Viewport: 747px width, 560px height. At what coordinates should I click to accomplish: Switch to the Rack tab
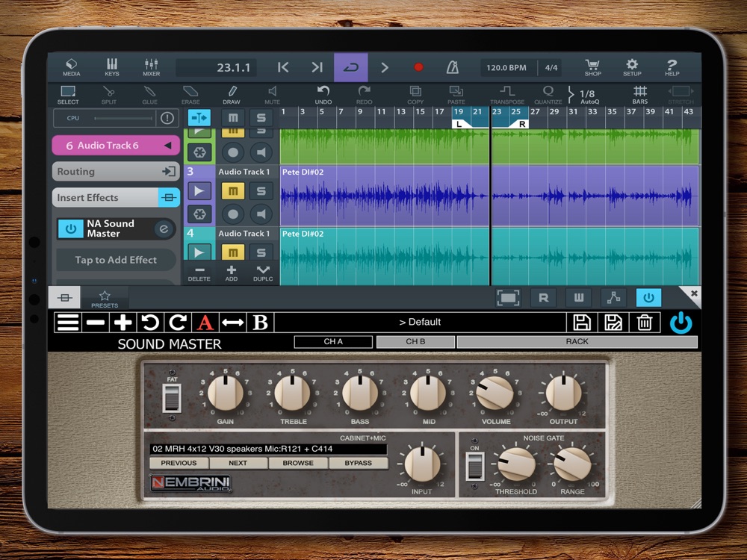[577, 341]
